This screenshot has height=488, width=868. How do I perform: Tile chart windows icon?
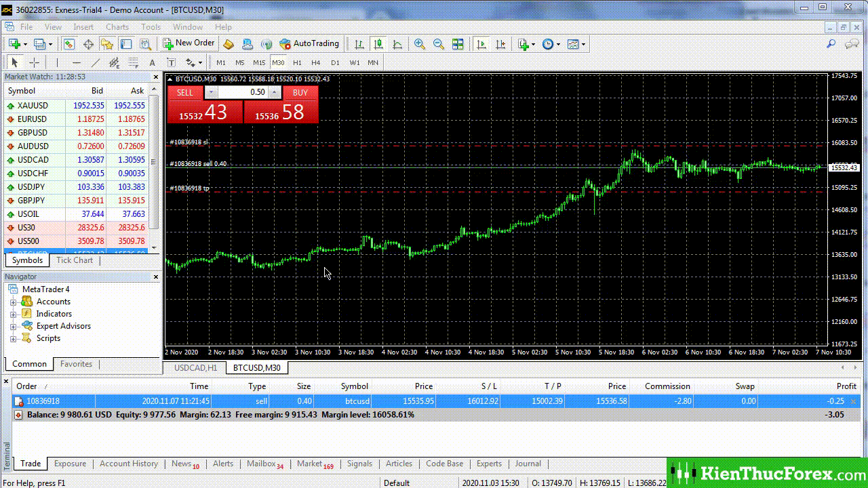pyautogui.click(x=458, y=44)
